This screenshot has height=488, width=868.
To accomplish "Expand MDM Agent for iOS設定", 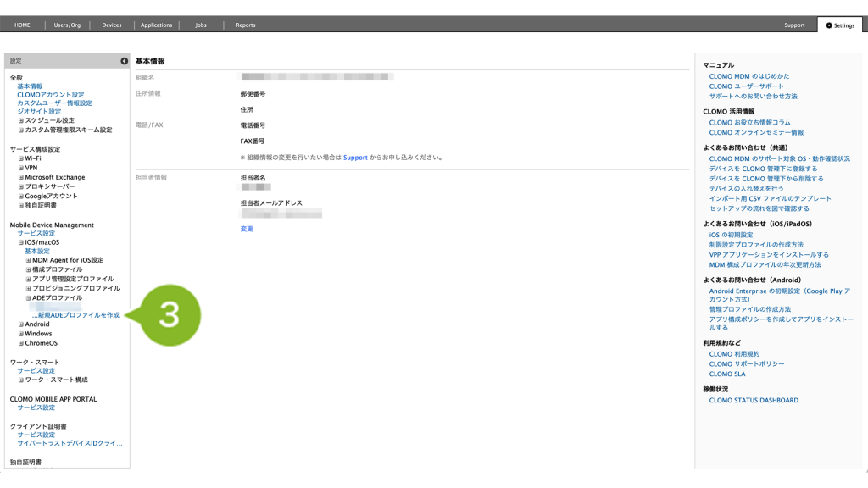I will click(28, 260).
